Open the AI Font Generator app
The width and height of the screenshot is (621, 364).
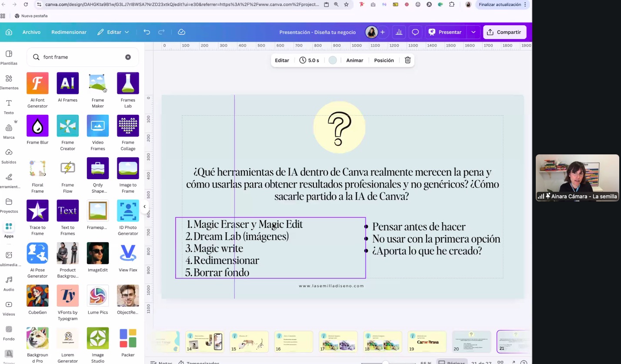coord(37,83)
